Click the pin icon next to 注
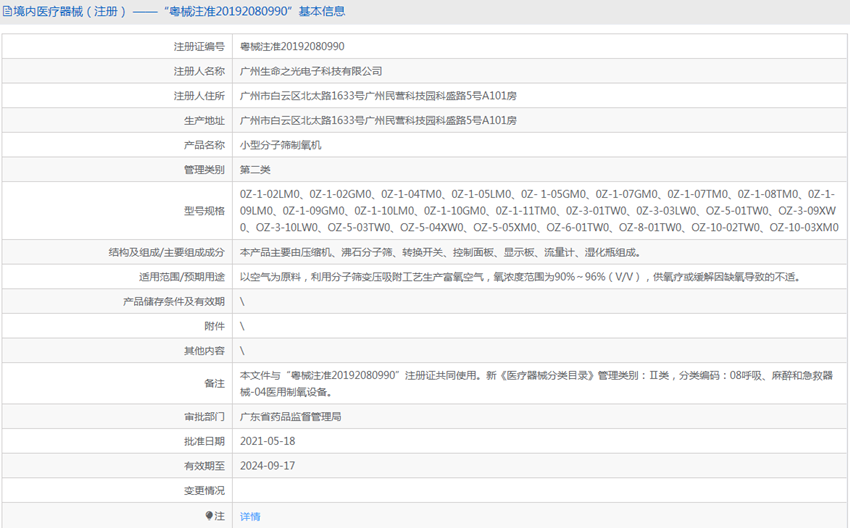The height and width of the screenshot is (528, 850). (209, 516)
